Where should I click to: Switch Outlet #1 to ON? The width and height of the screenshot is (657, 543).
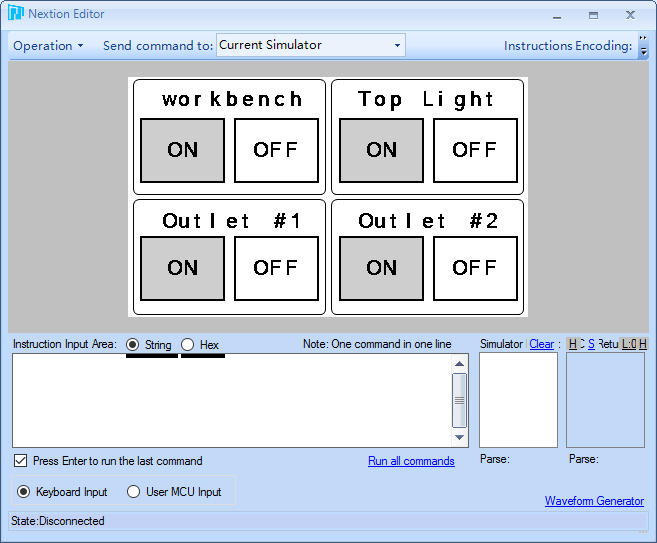[182, 268]
